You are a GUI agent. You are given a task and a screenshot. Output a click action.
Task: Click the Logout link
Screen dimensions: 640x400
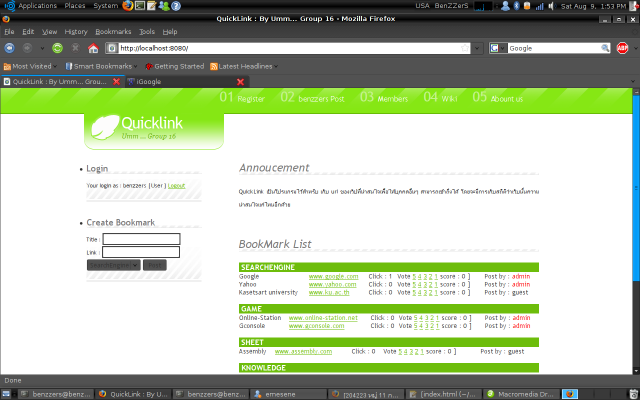click(x=176, y=186)
